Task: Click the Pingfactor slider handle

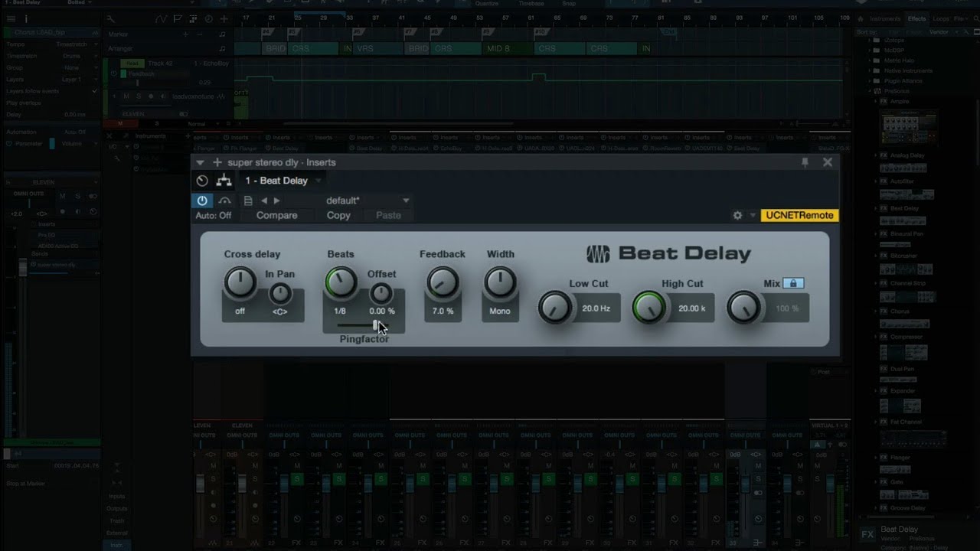Action: (x=376, y=325)
